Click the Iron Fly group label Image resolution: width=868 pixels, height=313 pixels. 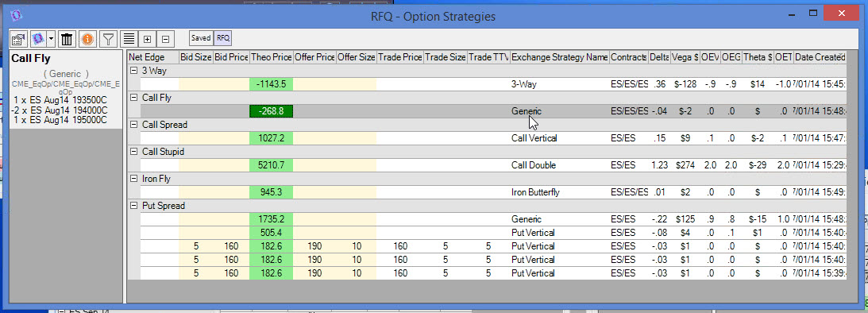tap(156, 179)
